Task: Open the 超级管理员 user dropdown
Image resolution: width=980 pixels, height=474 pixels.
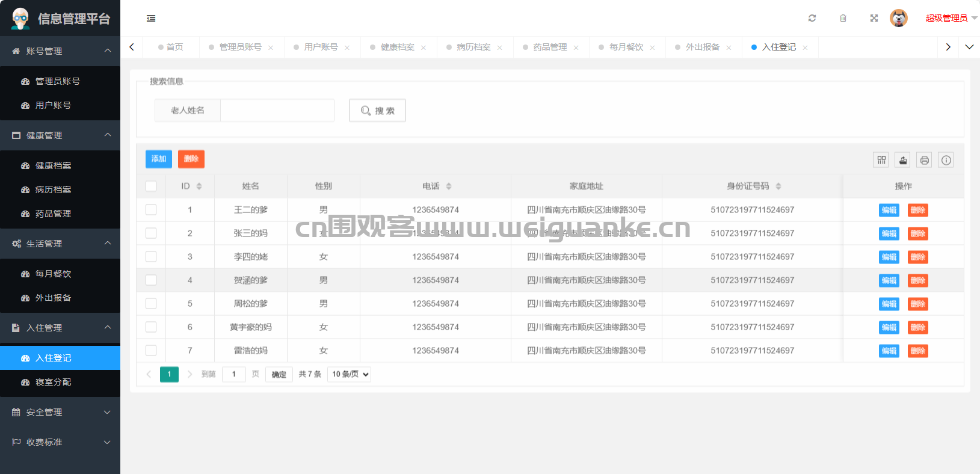Action: [952, 18]
